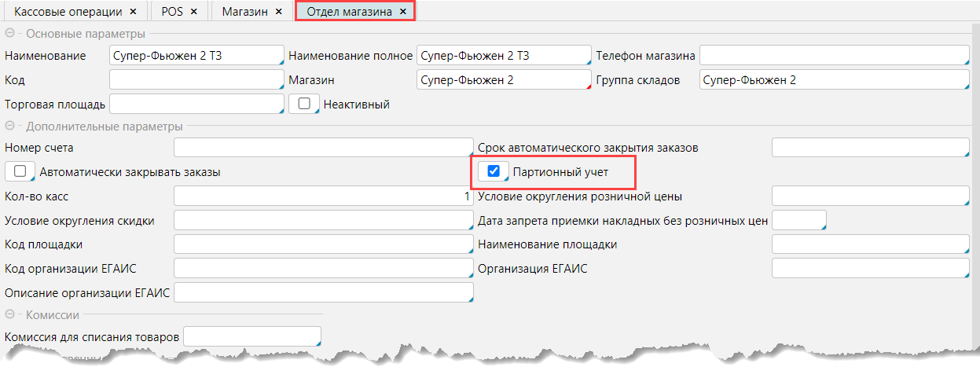Open the POS tab
Viewport: 980px width, 367px height.
(171, 12)
